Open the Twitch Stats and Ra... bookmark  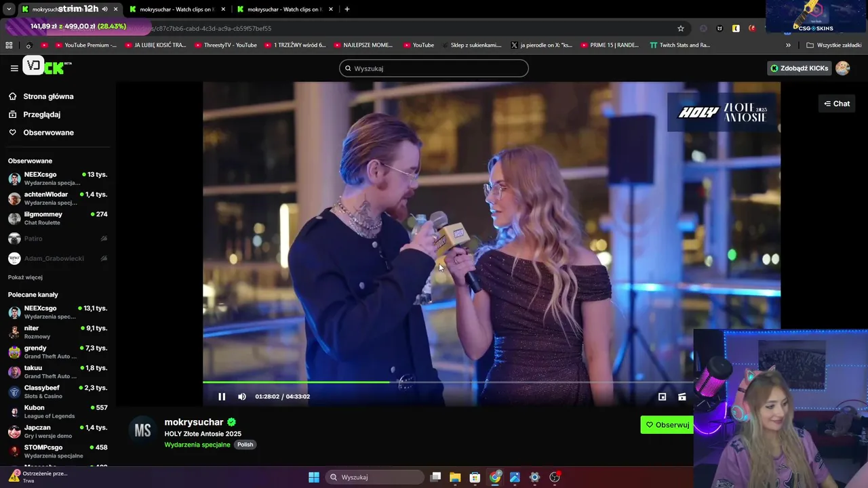tap(679, 45)
